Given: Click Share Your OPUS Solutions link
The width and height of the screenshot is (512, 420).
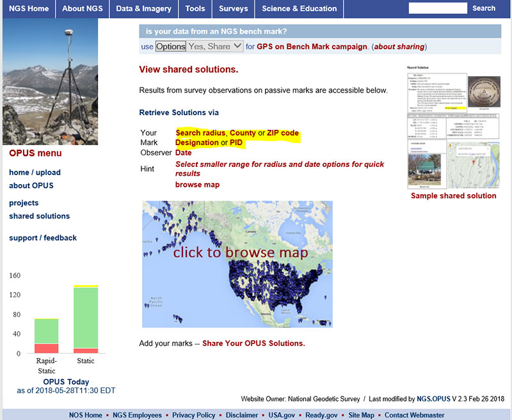Looking at the screenshot, I should point(253,343).
